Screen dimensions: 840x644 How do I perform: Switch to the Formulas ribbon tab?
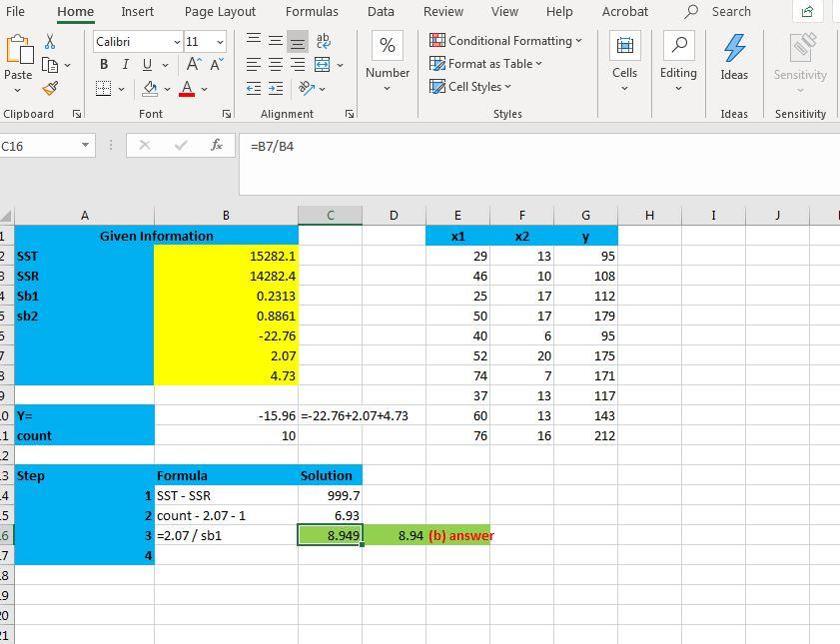(x=312, y=12)
